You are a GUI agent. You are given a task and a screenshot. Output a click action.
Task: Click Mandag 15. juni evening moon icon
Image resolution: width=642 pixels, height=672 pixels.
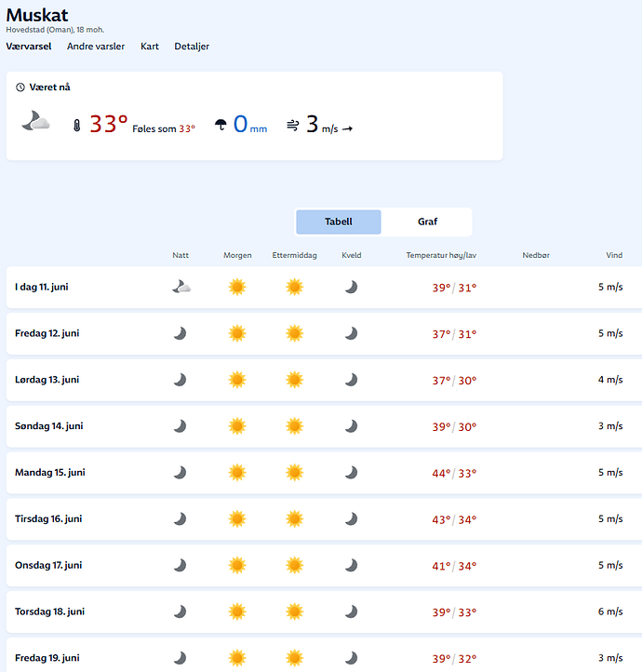[x=351, y=472]
